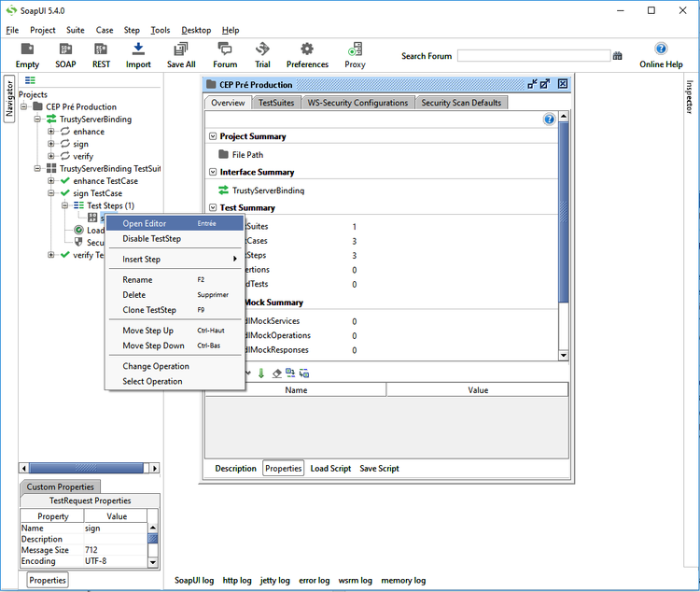Collapse the Test Summary section
This screenshot has width=700, height=592.
(213, 207)
